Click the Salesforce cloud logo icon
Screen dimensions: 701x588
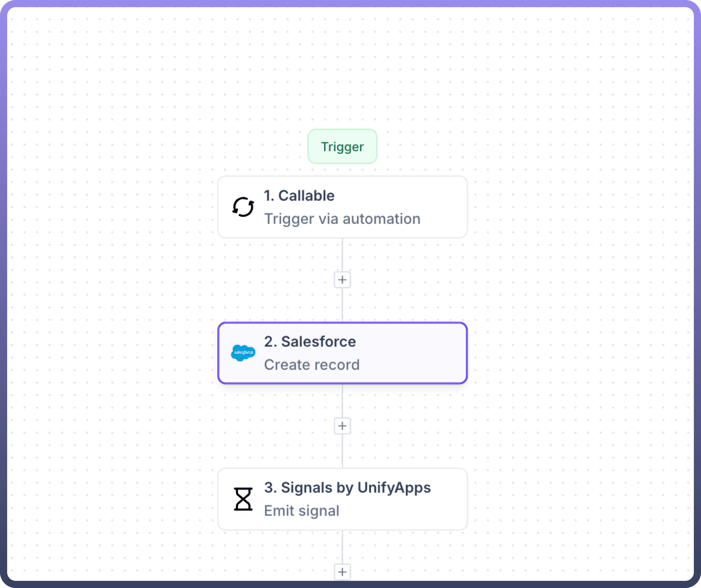(x=243, y=353)
